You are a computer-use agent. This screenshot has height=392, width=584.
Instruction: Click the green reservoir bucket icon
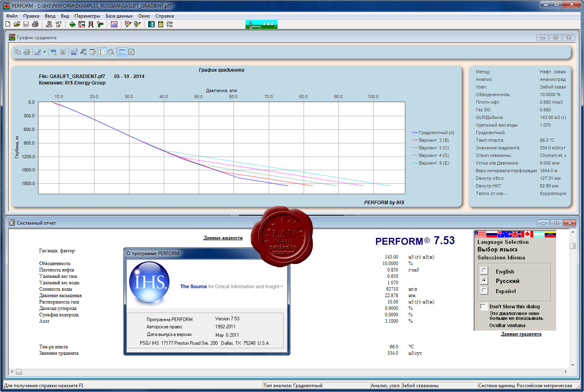pos(72,24)
